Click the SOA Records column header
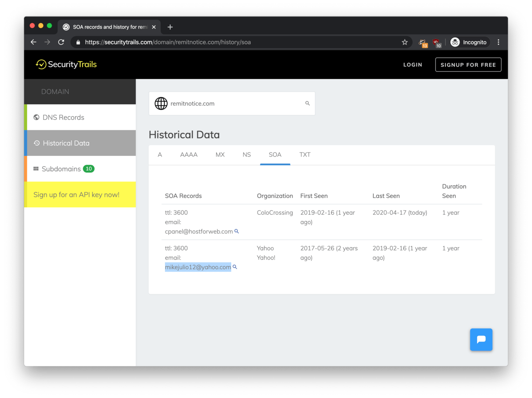 (183, 196)
